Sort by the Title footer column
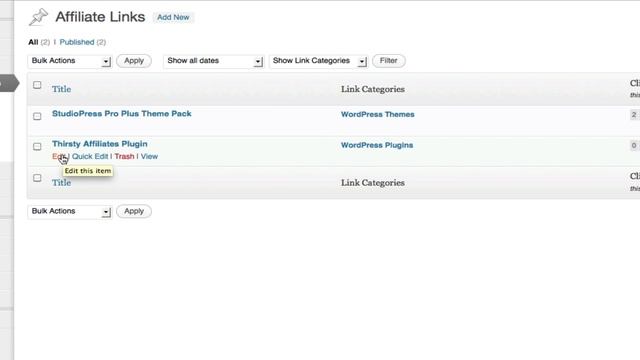640x360 pixels. (61, 183)
